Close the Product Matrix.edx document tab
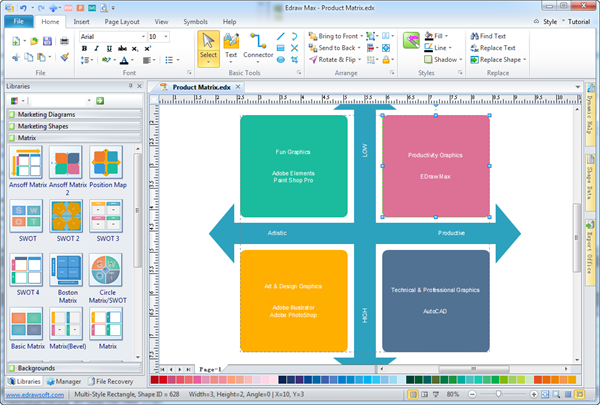This screenshot has width=600, height=405. tap(238, 87)
